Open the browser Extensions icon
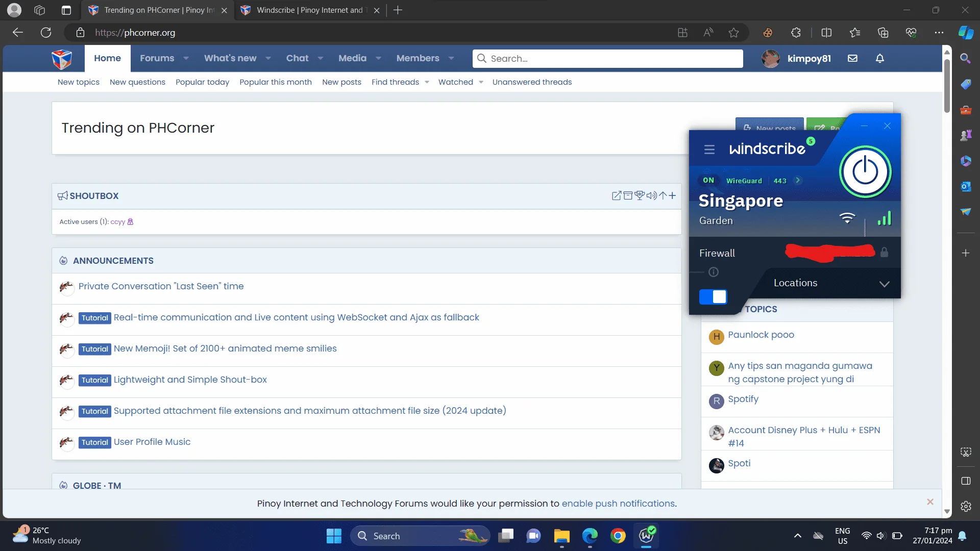 pyautogui.click(x=796, y=33)
